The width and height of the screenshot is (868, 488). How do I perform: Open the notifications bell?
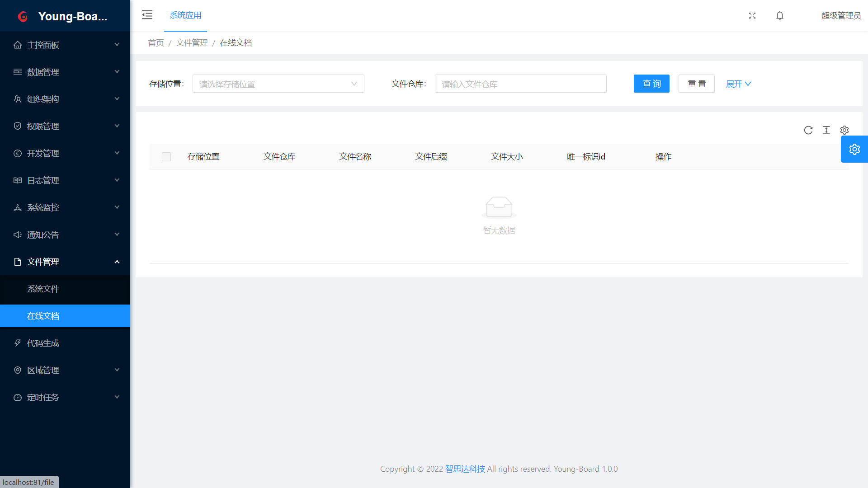(780, 15)
